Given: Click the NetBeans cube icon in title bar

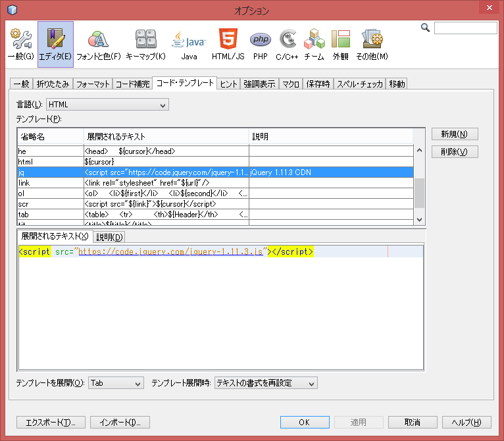Looking at the screenshot, I should pos(13,10).
